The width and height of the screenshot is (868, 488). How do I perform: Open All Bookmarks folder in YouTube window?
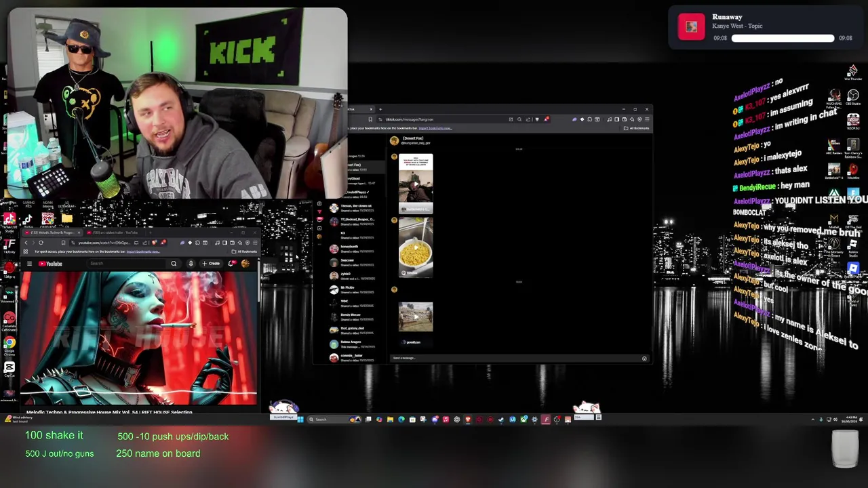(244, 251)
